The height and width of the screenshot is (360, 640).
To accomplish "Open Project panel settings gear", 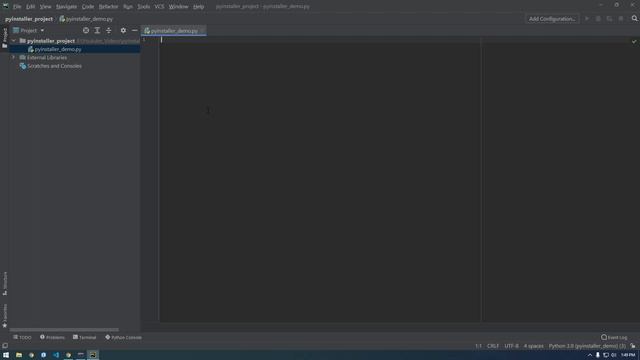I will click(123, 30).
